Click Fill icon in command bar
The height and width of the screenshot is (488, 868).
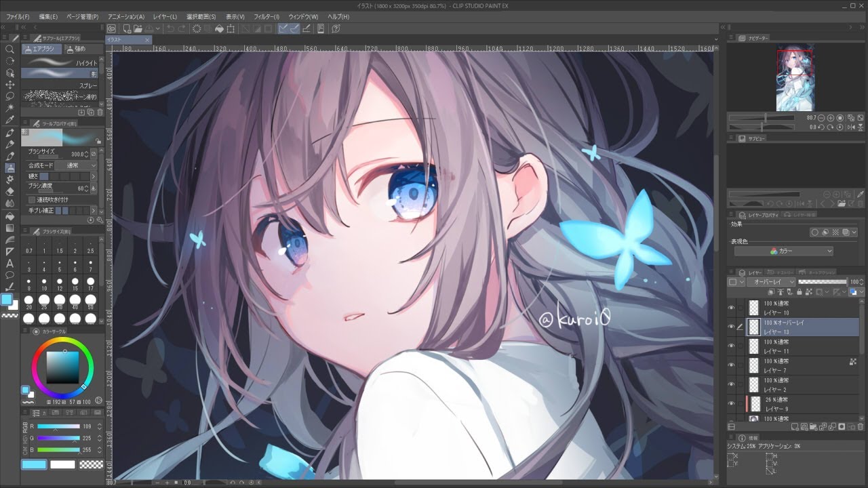pos(219,28)
